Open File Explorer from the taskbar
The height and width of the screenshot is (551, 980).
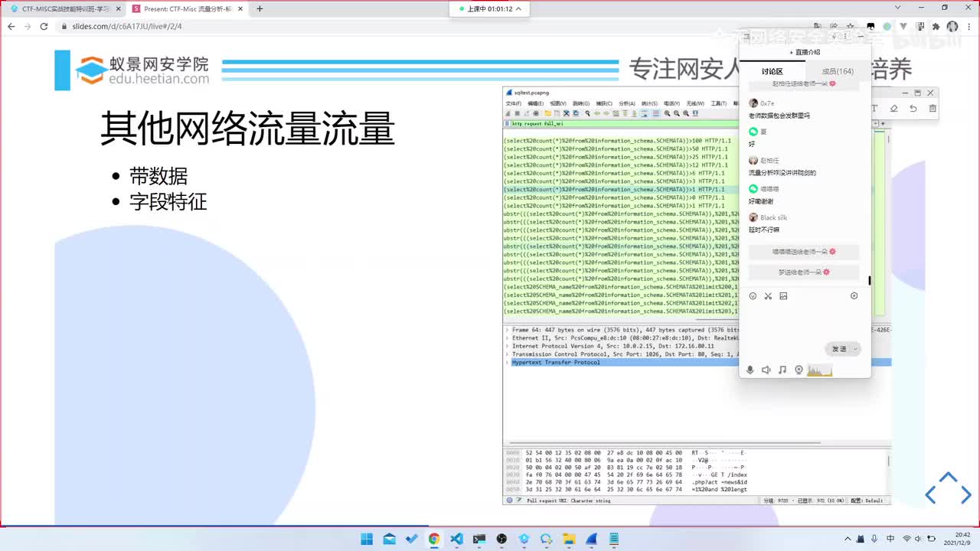point(569,539)
